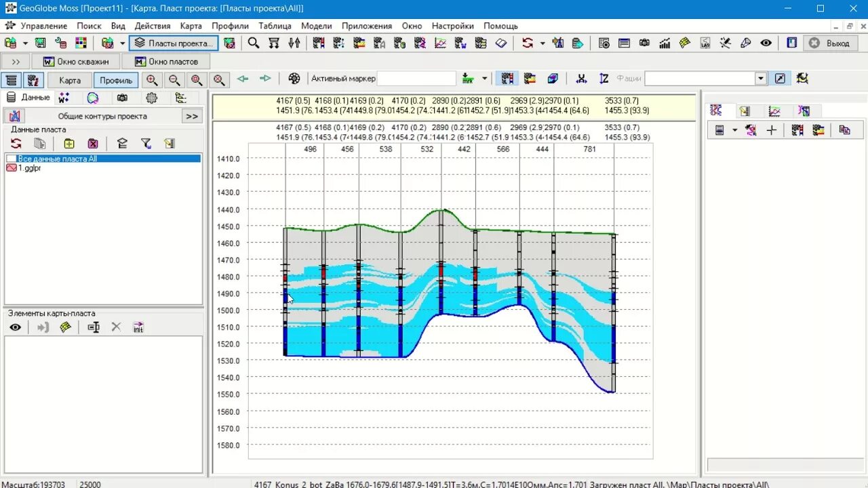Expand the dropdown arrow next to the marker icon

(x=484, y=79)
